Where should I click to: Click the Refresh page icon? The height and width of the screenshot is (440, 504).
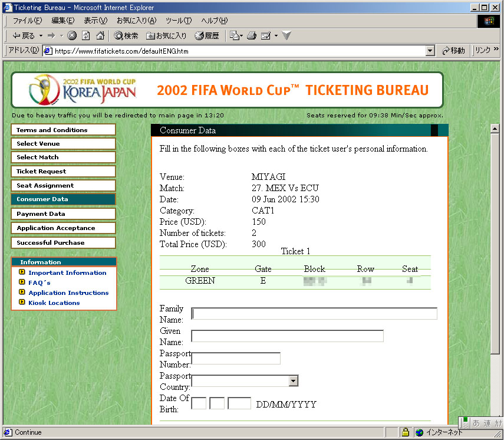pyautogui.click(x=86, y=35)
